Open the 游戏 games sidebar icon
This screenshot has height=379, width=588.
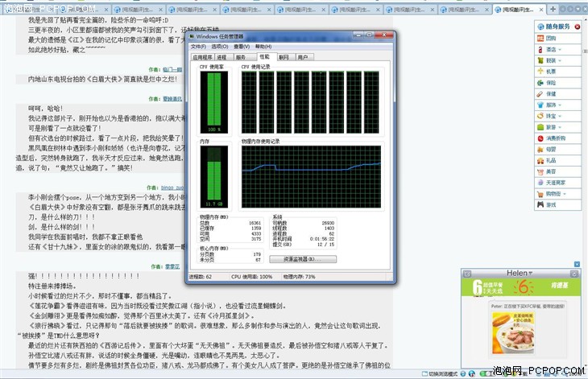click(539, 204)
